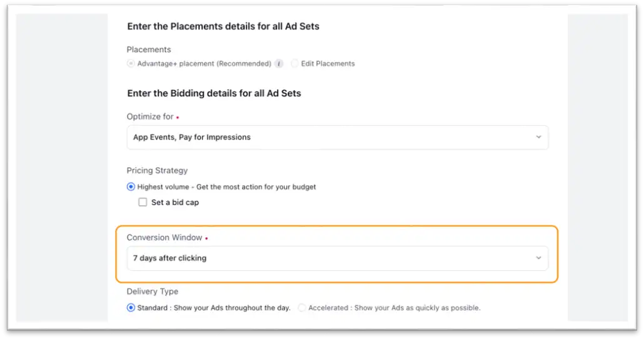The image size is (644, 339).
Task: Click the Pricing Strategy section label
Action: point(157,170)
